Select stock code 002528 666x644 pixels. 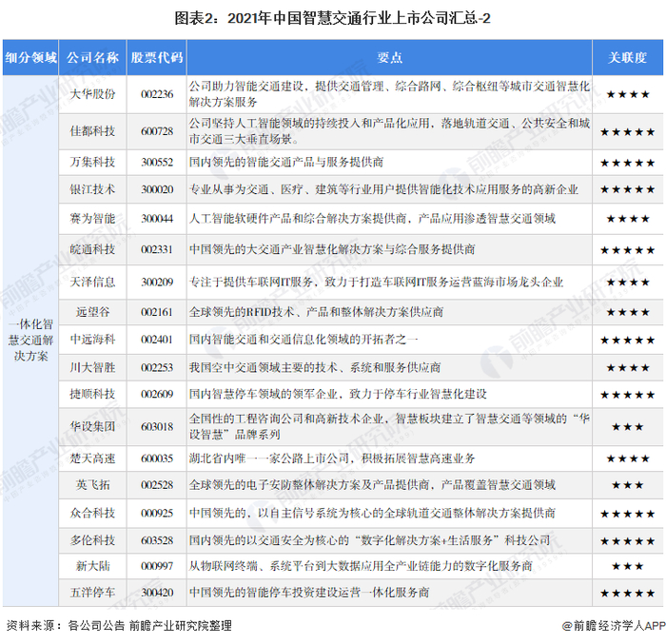coord(157,485)
